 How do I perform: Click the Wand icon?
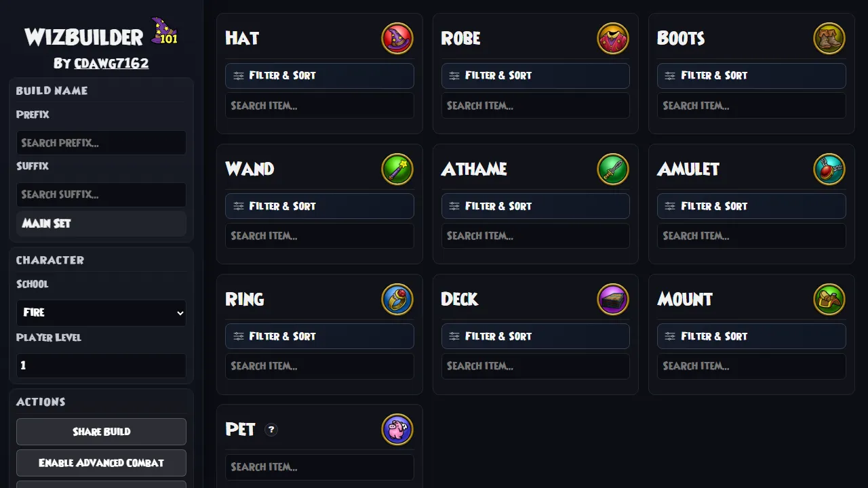click(x=397, y=169)
